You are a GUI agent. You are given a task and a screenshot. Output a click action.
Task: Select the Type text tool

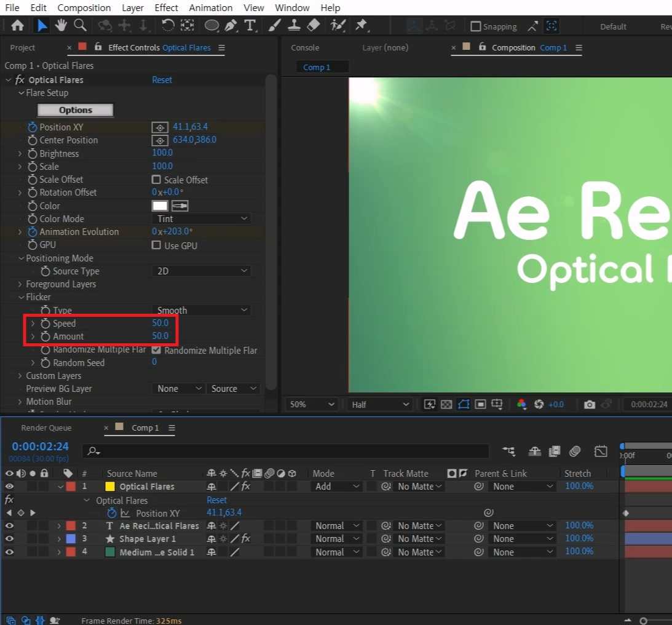click(x=250, y=26)
